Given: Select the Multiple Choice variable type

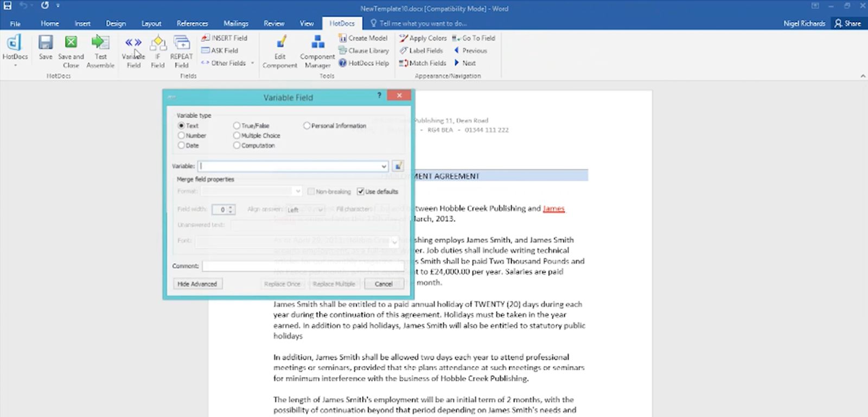Looking at the screenshot, I should [x=257, y=135].
